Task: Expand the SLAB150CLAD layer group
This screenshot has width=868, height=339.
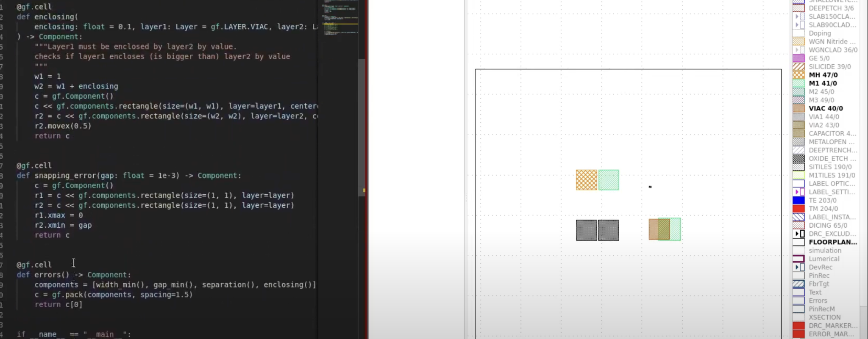Action: [797, 17]
